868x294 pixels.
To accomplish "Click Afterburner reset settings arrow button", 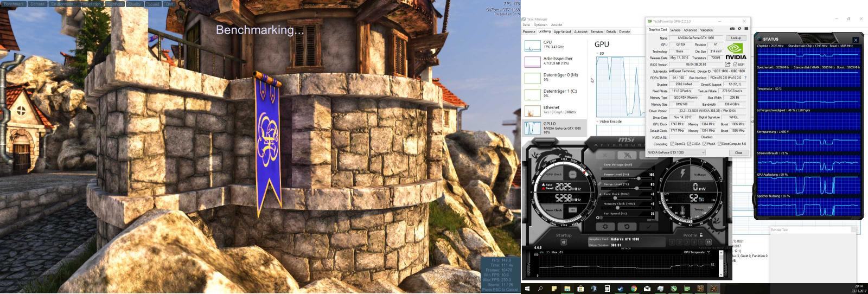I will (627, 227).
